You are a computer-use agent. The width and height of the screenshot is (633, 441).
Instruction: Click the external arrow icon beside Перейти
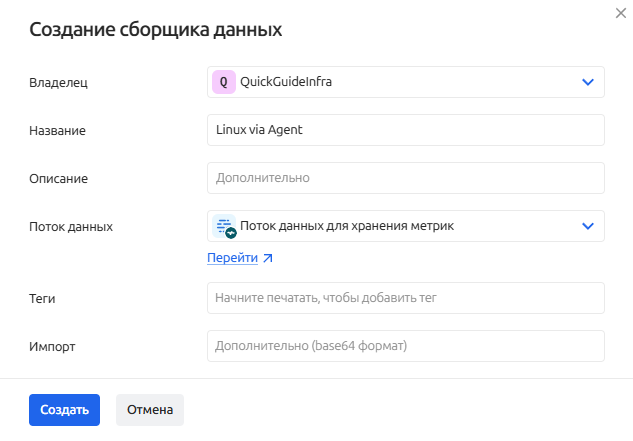tap(267, 258)
